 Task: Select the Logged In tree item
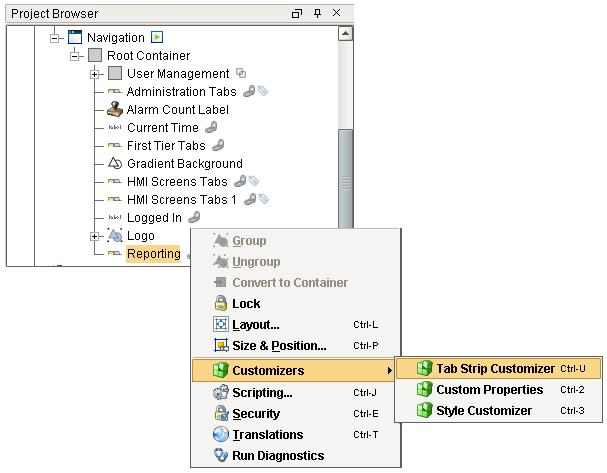click(x=154, y=218)
